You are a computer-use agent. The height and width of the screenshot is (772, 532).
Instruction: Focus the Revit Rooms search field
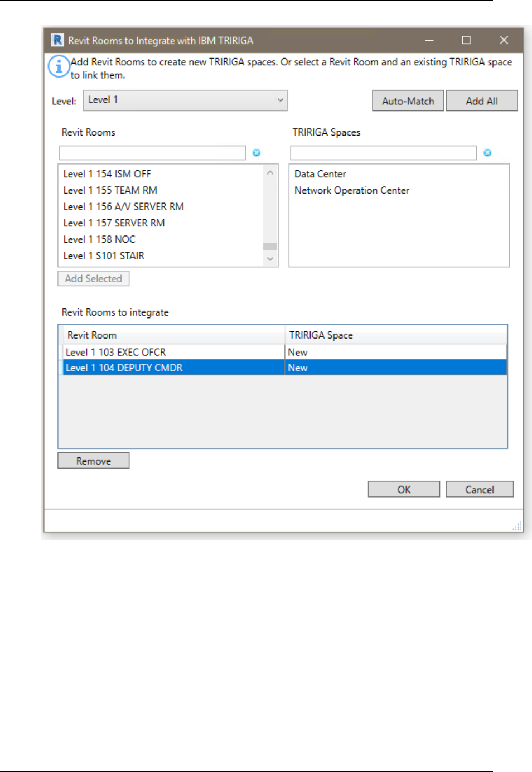(152, 153)
